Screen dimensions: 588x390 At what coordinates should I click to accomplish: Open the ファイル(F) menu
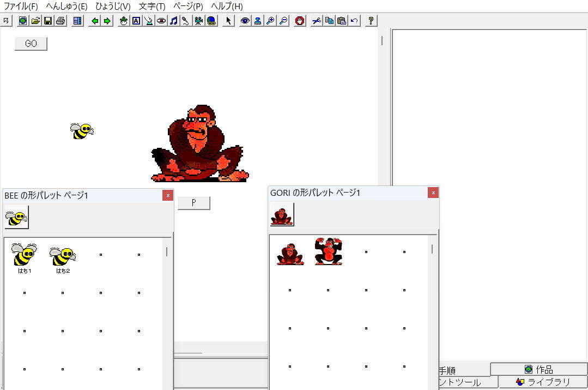(x=21, y=7)
